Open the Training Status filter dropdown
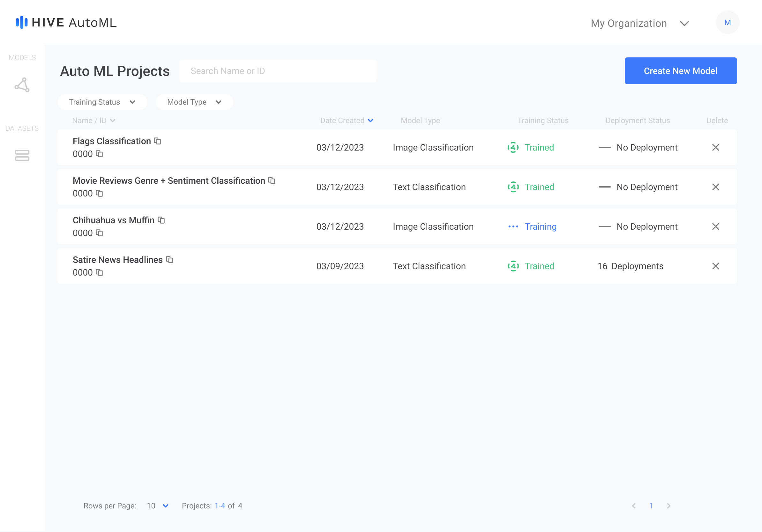Viewport: 762px width, 532px height. click(102, 102)
